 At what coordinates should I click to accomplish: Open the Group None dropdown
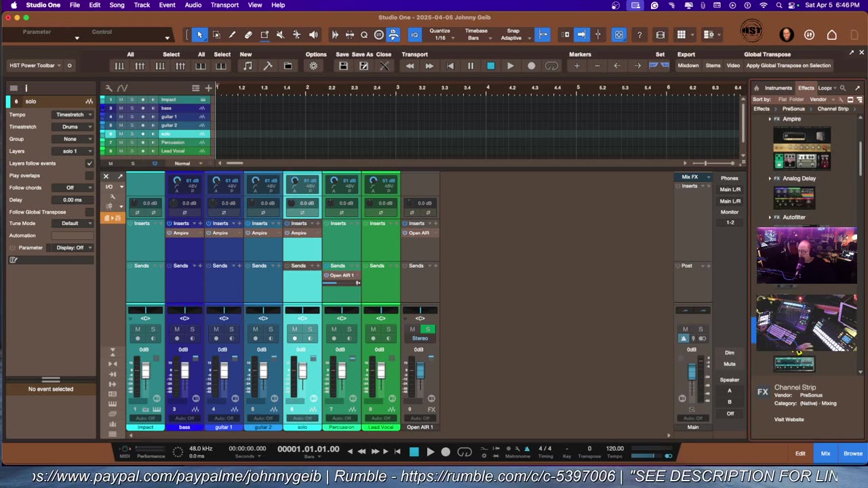click(73, 139)
